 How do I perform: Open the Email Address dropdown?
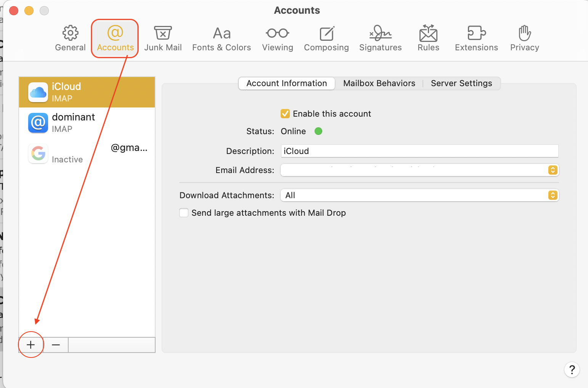point(419,170)
